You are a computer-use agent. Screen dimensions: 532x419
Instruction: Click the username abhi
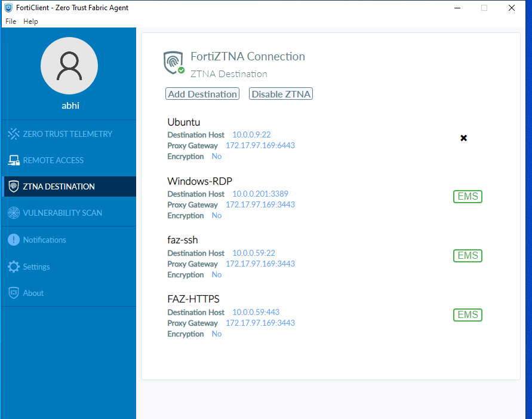(x=70, y=106)
